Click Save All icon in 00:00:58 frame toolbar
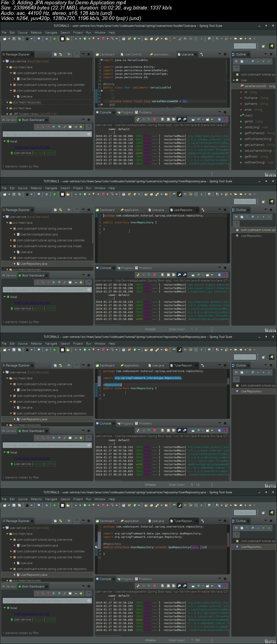Viewport: 277px width, 644px height. click(x=19, y=194)
